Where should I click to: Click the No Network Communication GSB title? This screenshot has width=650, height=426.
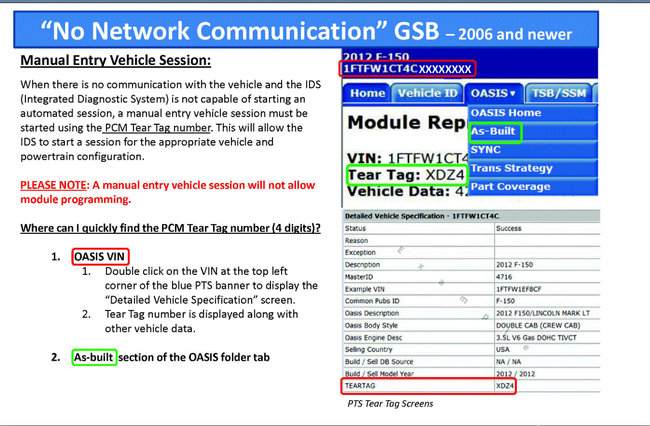coord(306,31)
